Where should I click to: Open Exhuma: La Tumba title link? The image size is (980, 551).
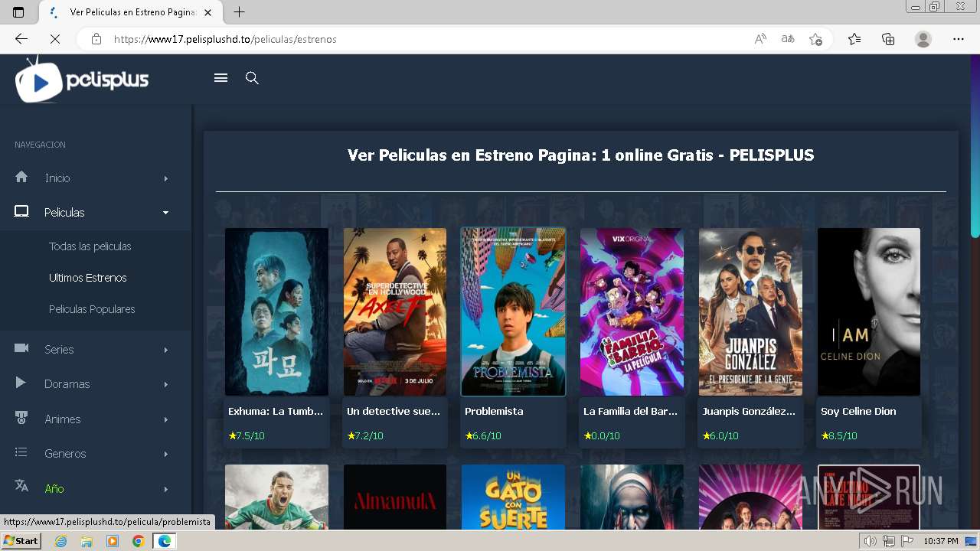[x=276, y=411]
